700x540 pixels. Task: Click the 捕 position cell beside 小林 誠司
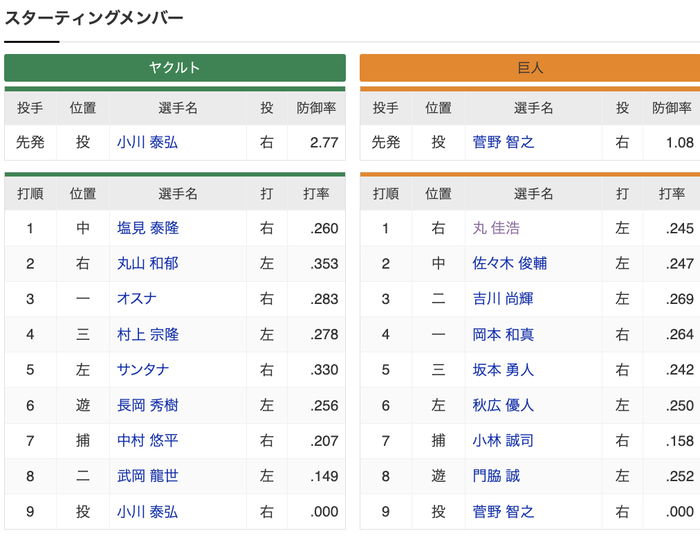pos(438,440)
